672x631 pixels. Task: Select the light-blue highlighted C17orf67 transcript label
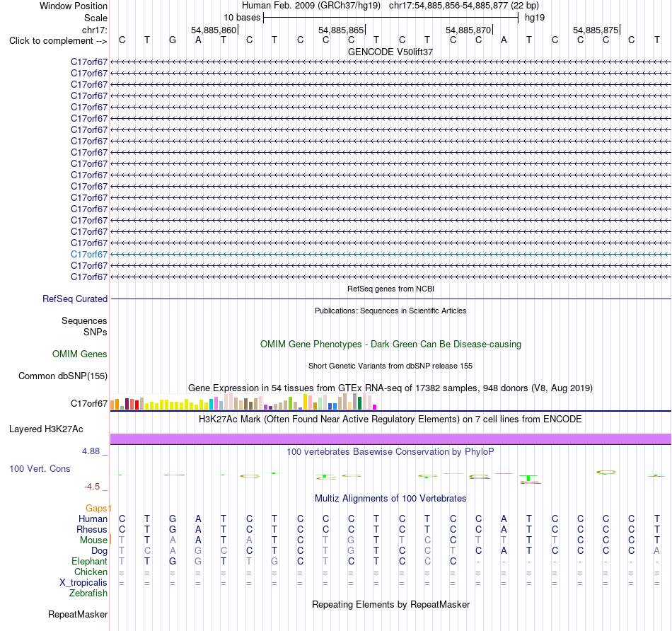(x=89, y=254)
